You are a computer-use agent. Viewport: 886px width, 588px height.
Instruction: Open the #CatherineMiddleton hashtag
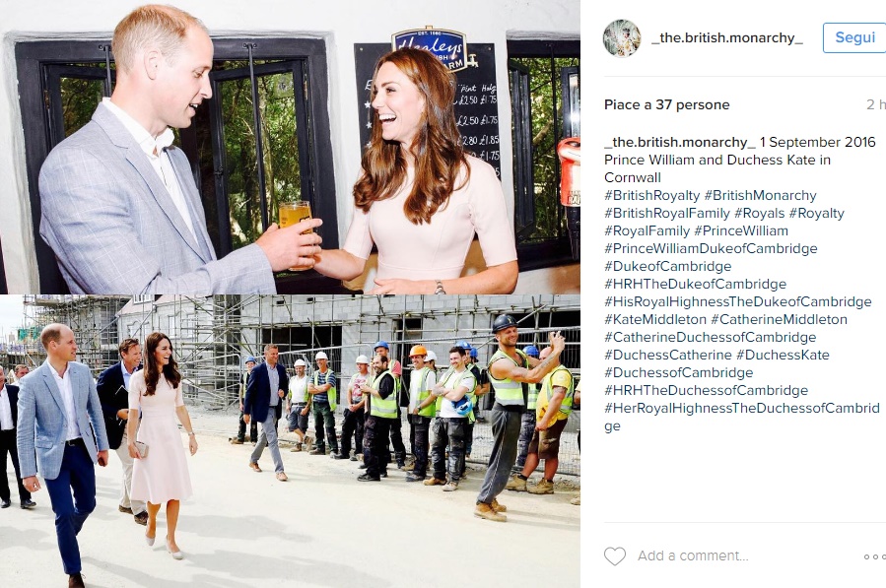(780, 320)
